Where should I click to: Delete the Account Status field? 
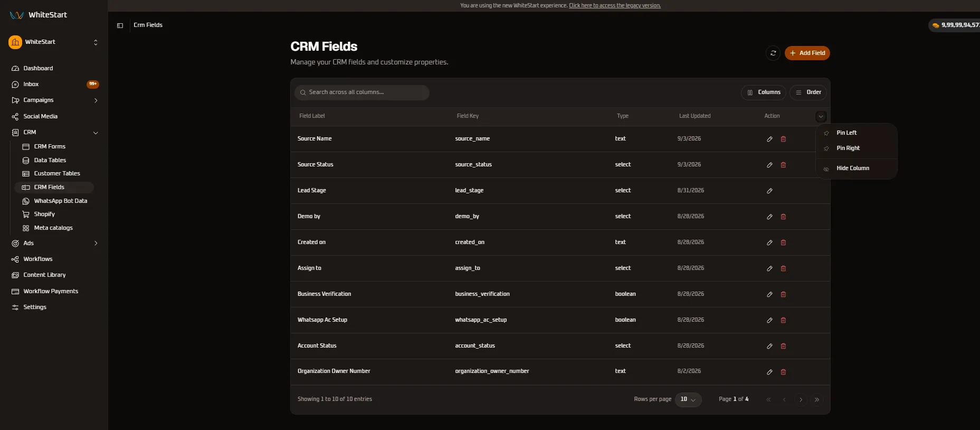coord(783,346)
